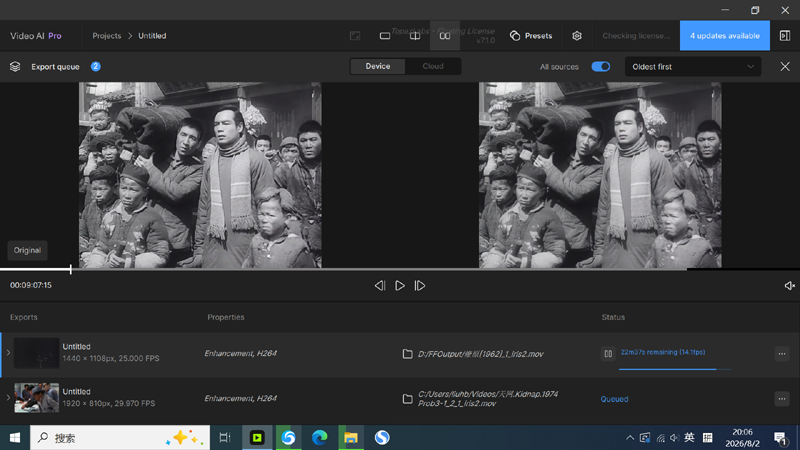This screenshot has width=800, height=450.
Task: Open more options for the first export
Action: coord(782,354)
